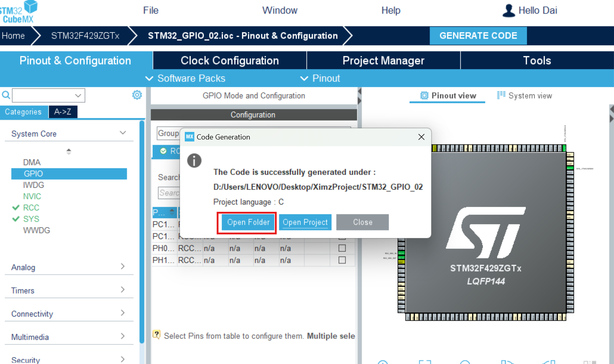Expand the Security category
Image resolution: width=614 pixels, height=364 pixels.
click(123, 359)
